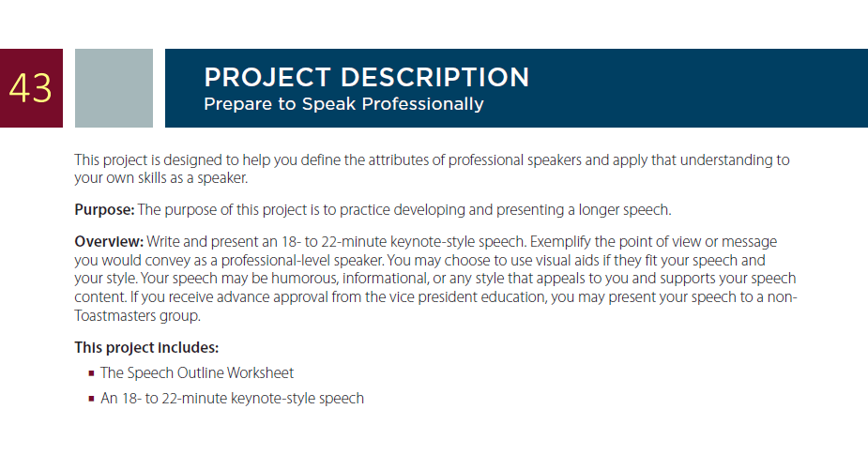
Task: Click the bold Overview: label
Action: pos(109,242)
